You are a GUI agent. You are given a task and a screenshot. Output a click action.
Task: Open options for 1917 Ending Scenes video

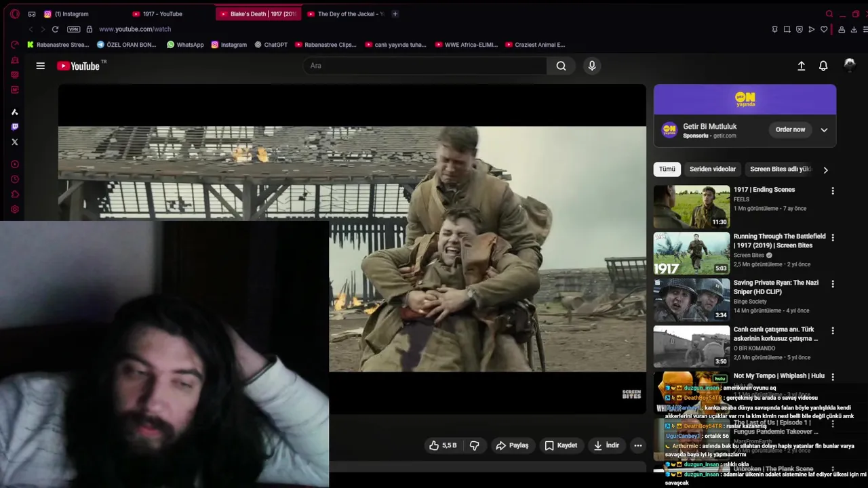pyautogui.click(x=833, y=191)
